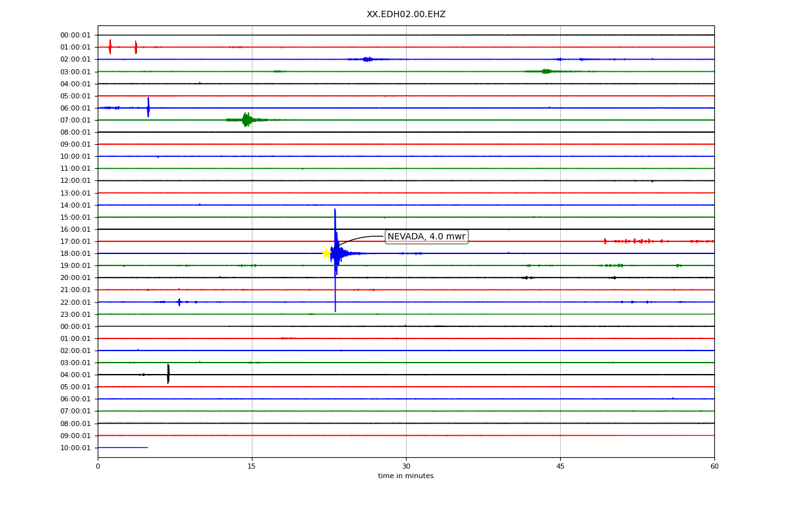Screen dimensions: 812x508
Task: Click the blue burst on 02:00:01 trace
Action: pyautogui.click(x=368, y=59)
